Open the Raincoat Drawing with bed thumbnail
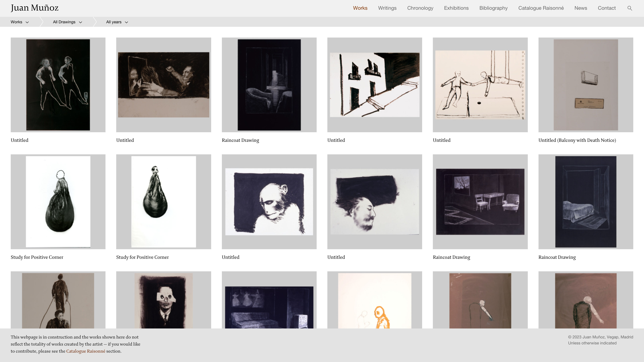 [585, 202]
